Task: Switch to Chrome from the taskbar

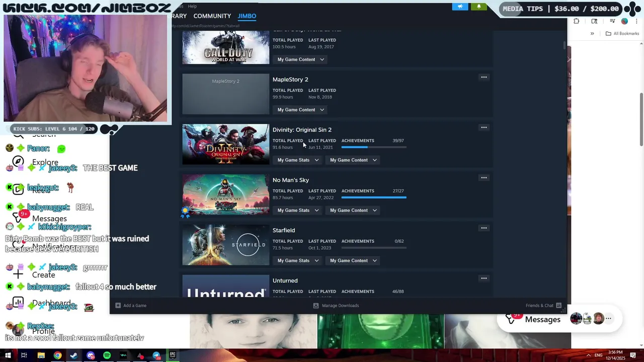Action: [x=58, y=355]
